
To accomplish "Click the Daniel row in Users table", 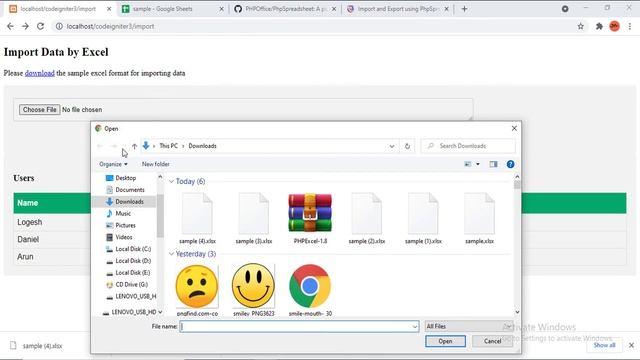I will tap(320, 239).
